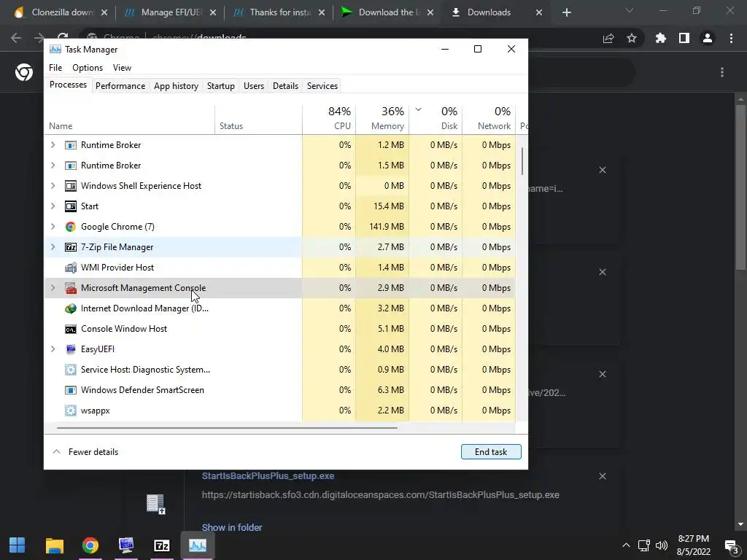Click the wsappx process icon
This screenshot has height=560, width=747.
coord(71,411)
